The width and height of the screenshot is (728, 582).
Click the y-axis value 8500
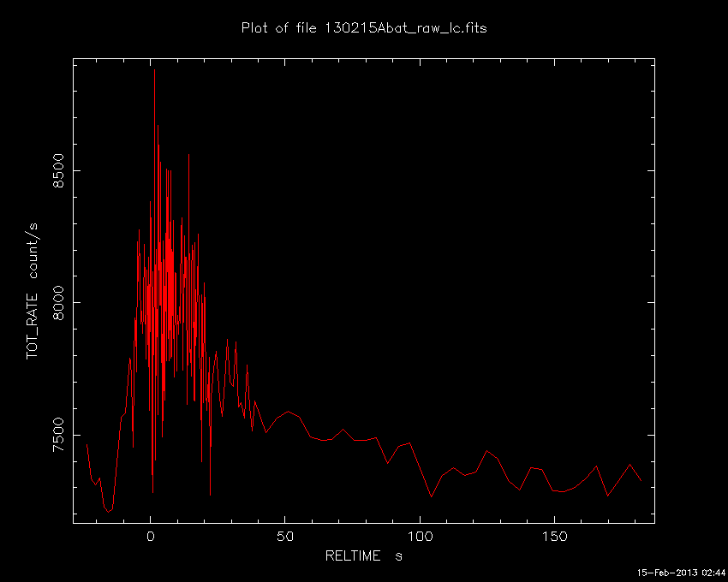click(x=57, y=171)
